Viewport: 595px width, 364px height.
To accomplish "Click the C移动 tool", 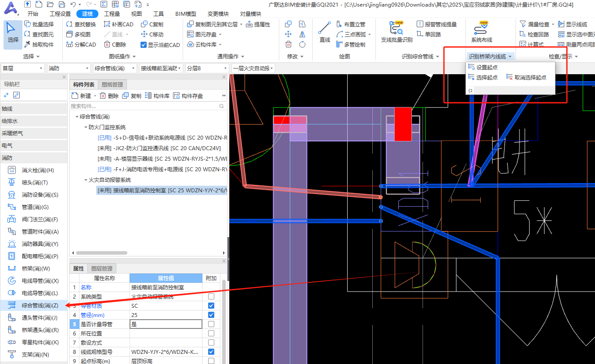I will coord(152,34).
